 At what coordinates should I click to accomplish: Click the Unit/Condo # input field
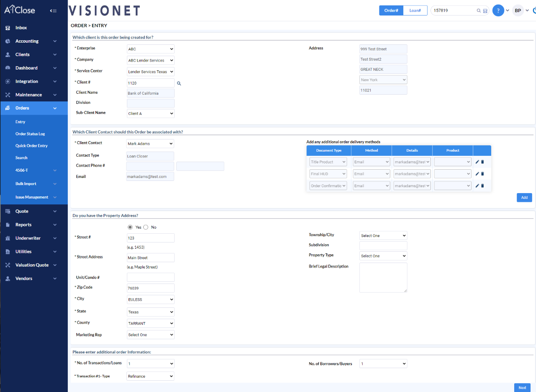pyautogui.click(x=150, y=277)
